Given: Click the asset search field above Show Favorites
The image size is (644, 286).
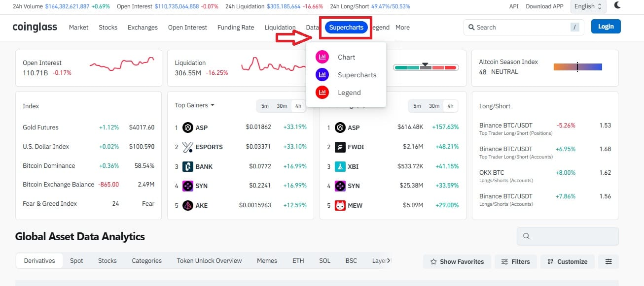Looking at the screenshot, I should point(568,236).
